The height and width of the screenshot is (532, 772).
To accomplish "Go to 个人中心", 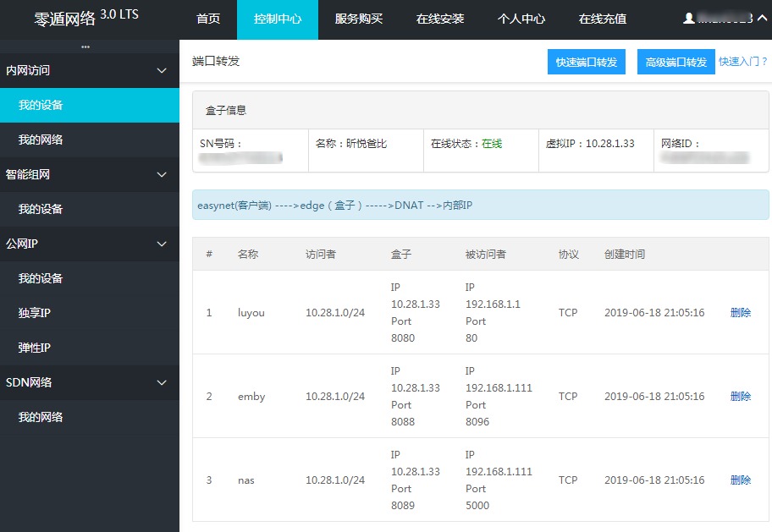I will coord(521,19).
